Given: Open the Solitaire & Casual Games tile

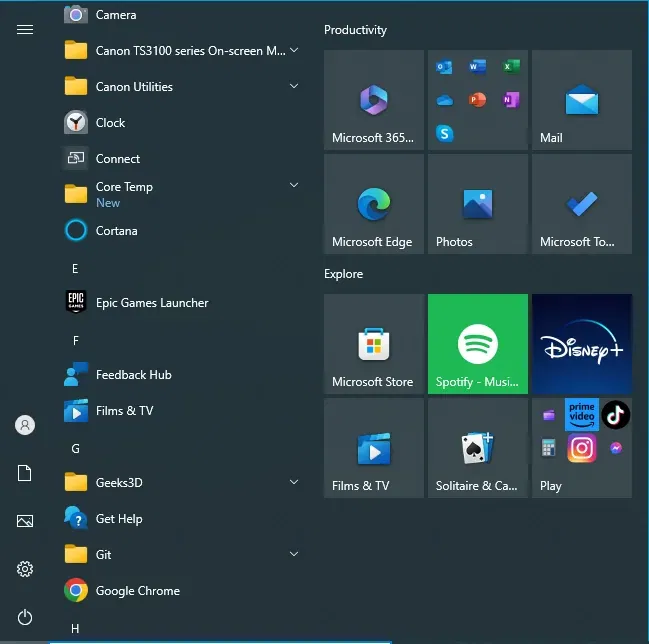Looking at the screenshot, I should click(478, 448).
